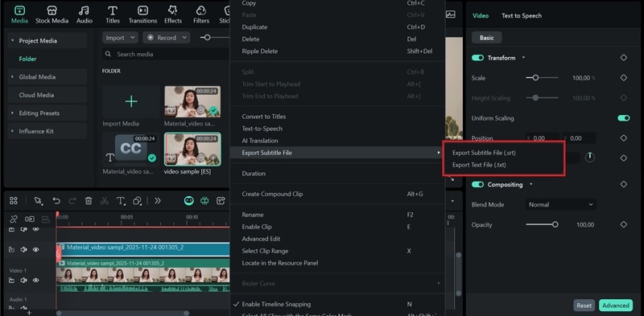Screen dimensions: 644x316
Task: Click the overlapping shapes icon beside the Text tool
Action: click(137, 200)
